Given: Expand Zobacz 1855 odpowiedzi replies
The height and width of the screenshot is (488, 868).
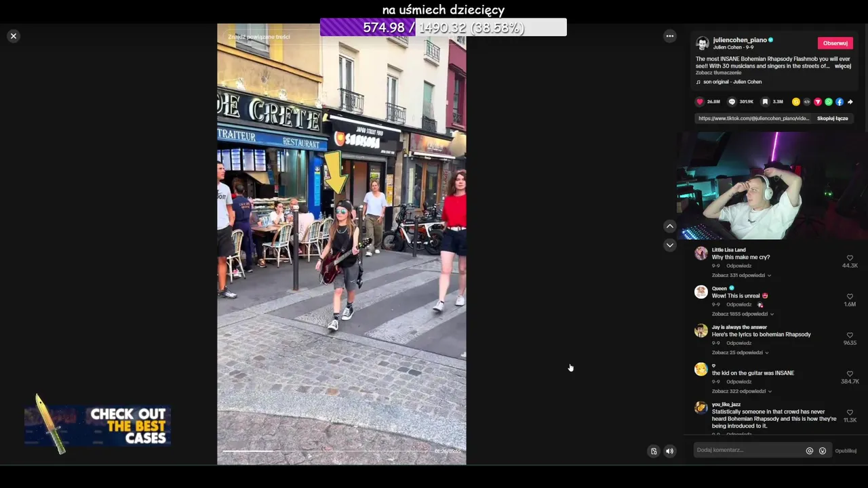Looking at the screenshot, I should 743,314.
